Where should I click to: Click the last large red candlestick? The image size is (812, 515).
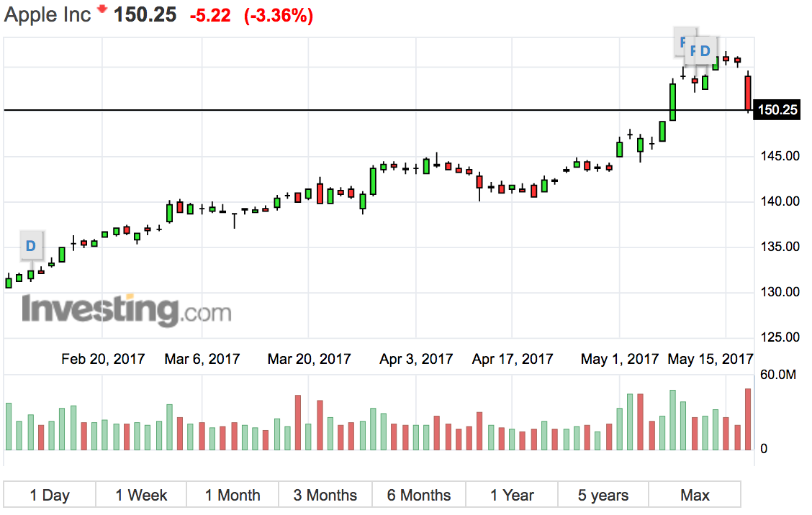coord(748,93)
